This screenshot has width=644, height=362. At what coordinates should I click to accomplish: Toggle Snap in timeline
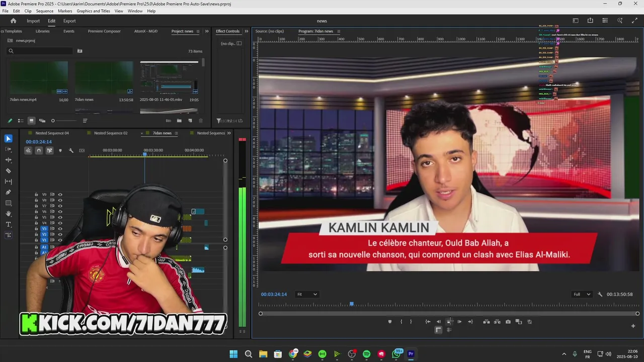tap(39, 150)
